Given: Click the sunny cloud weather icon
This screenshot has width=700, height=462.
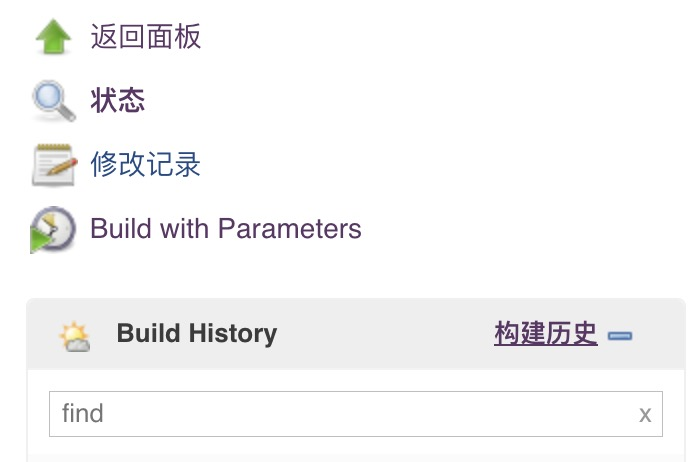Looking at the screenshot, I should point(75,336).
